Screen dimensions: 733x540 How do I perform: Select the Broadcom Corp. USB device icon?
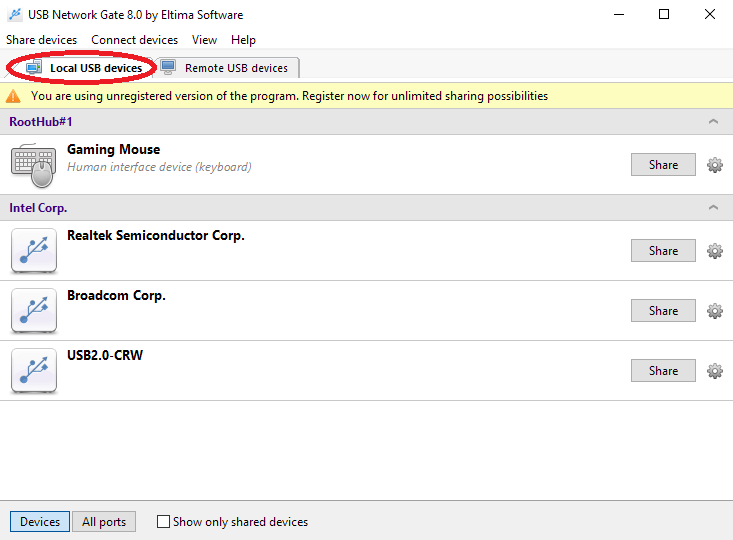pyautogui.click(x=34, y=310)
